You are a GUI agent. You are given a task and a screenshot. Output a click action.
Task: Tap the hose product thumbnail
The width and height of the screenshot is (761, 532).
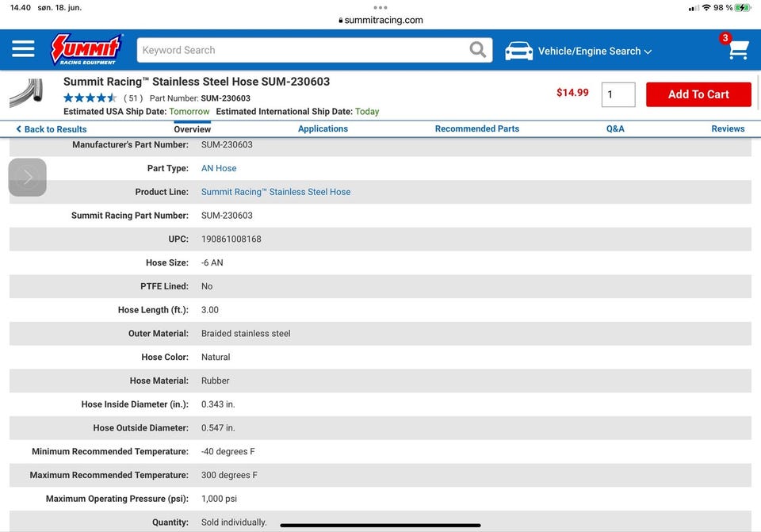[x=27, y=93]
